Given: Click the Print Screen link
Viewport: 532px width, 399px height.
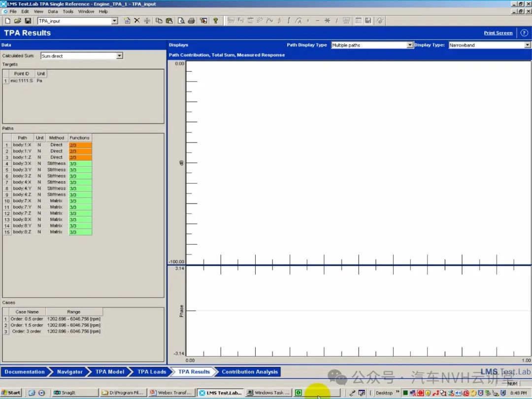Looking at the screenshot, I should [x=498, y=33].
